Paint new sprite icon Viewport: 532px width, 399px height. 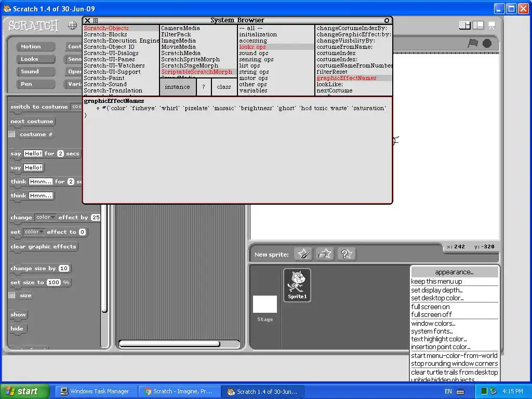(303, 254)
